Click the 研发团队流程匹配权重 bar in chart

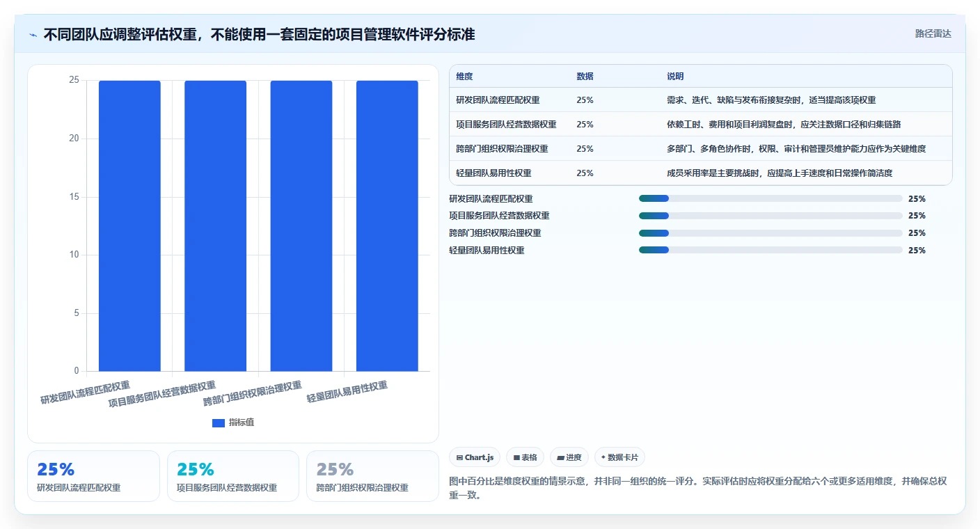(x=129, y=226)
